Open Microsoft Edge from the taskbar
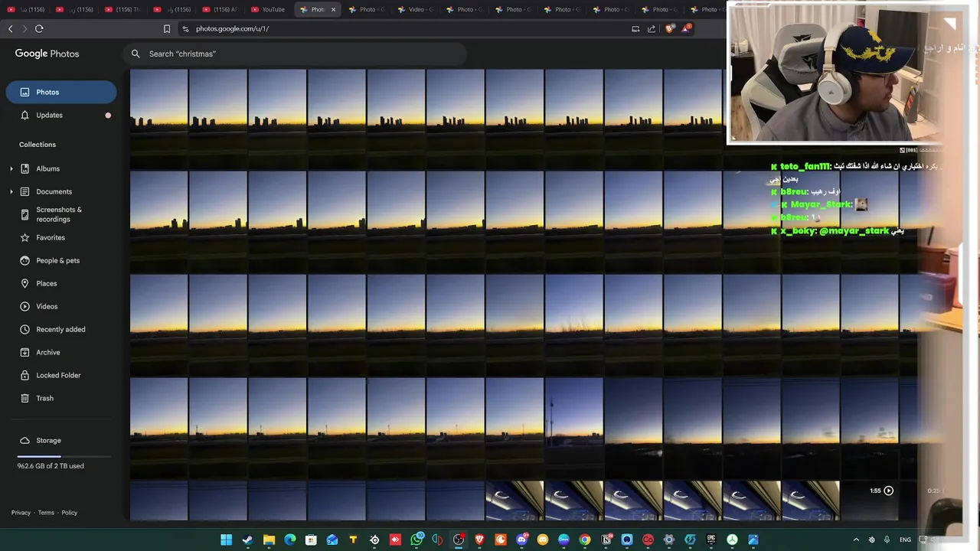Image resolution: width=980 pixels, height=551 pixels. 290,540
